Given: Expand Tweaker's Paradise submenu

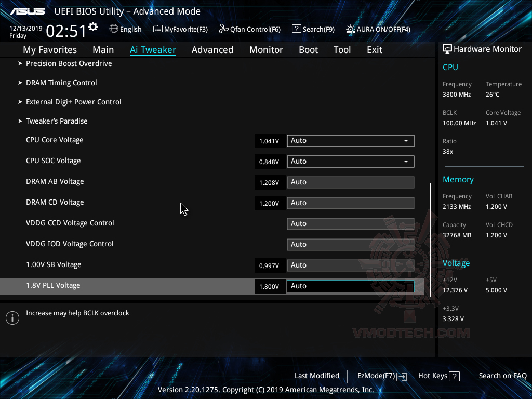Looking at the screenshot, I should point(57,121).
